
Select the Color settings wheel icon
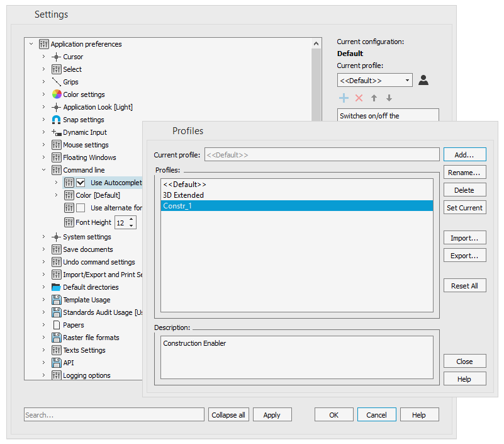57,94
